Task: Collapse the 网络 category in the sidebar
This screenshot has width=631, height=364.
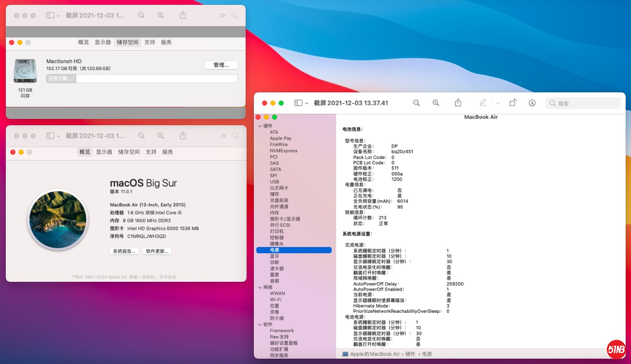Action: coord(259,287)
